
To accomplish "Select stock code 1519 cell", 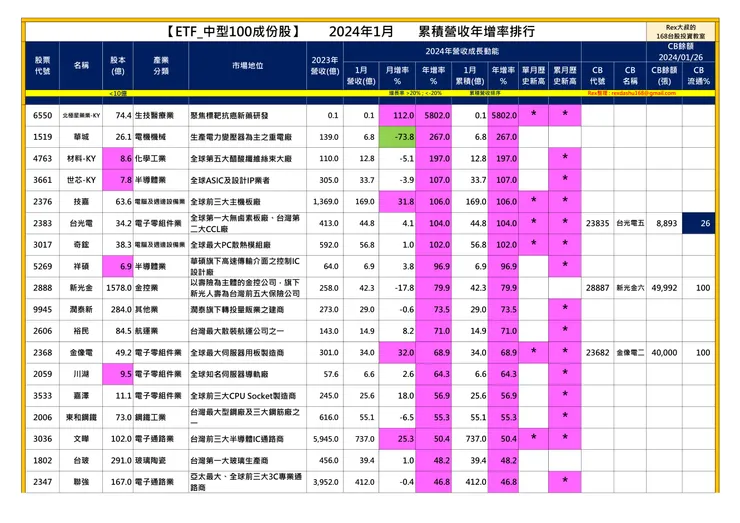I will [x=42, y=137].
